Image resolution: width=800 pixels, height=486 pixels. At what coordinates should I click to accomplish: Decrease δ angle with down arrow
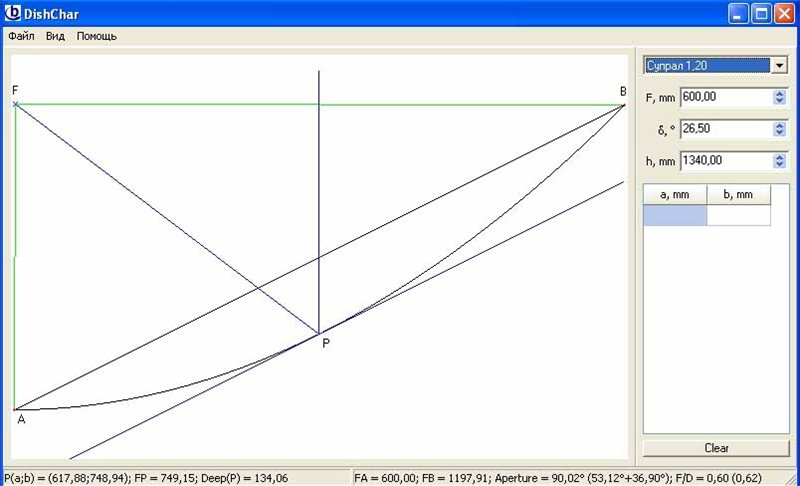tap(779, 132)
